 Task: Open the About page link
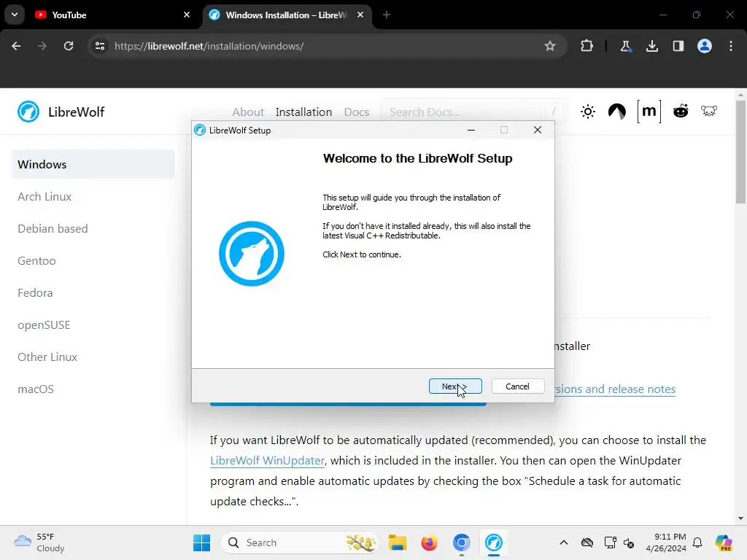248,112
